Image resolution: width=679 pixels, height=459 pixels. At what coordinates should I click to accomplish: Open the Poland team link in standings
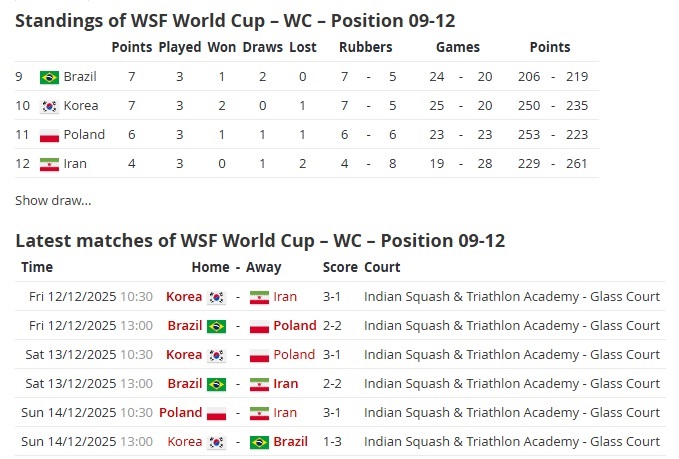84,135
